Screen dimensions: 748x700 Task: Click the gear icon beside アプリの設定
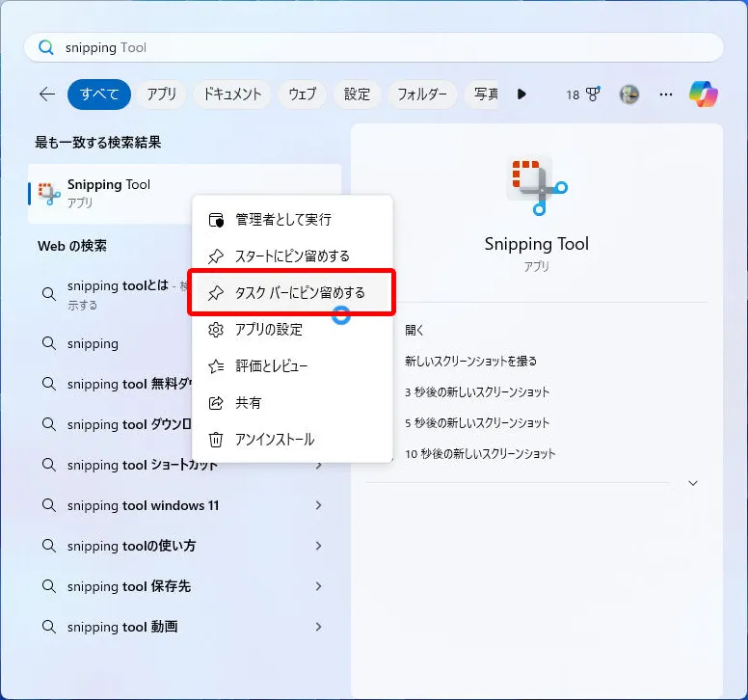pyautogui.click(x=216, y=330)
